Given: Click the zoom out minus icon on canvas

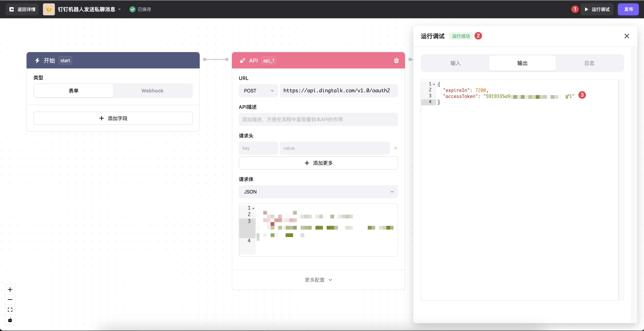Looking at the screenshot, I should pos(10,299).
